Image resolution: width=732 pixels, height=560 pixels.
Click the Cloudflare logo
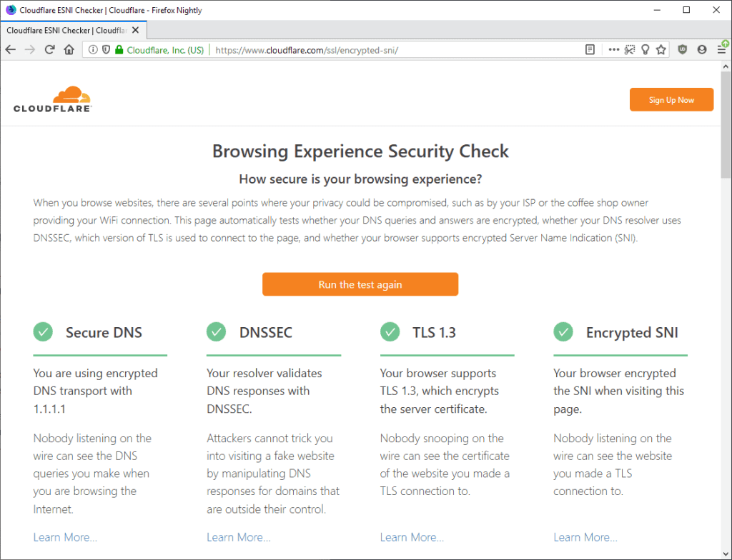pyautogui.click(x=52, y=99)
